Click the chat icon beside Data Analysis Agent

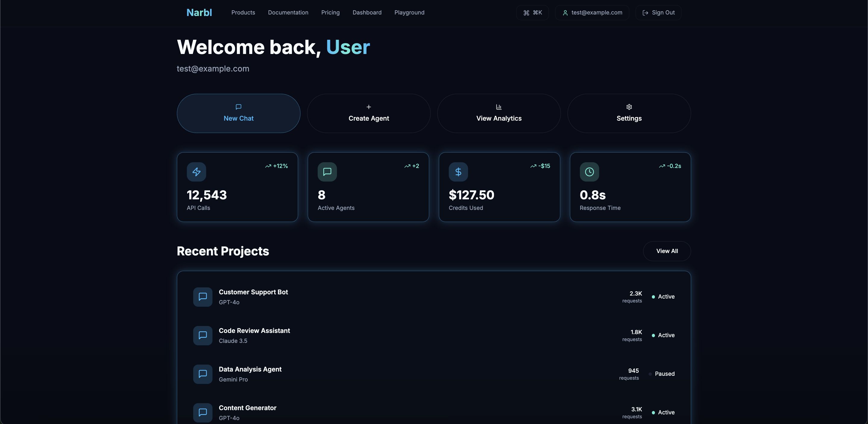pos(203,374)
